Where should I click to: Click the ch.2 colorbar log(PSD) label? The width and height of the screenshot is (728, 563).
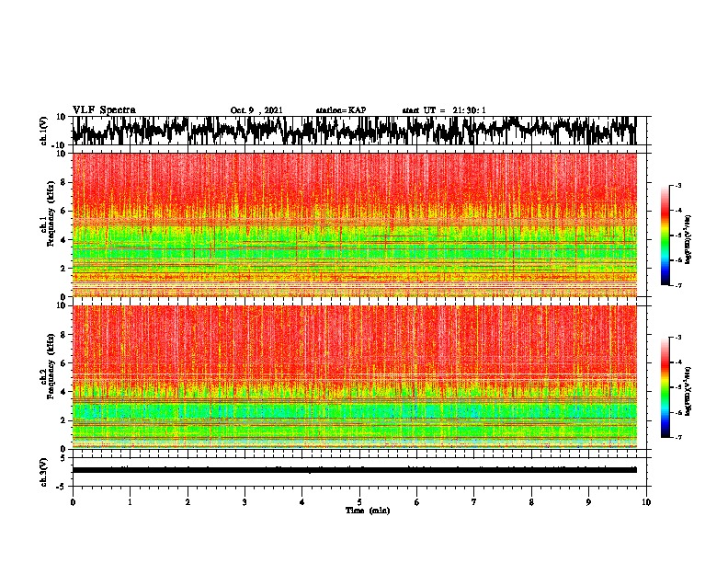[x=688, y=391]
